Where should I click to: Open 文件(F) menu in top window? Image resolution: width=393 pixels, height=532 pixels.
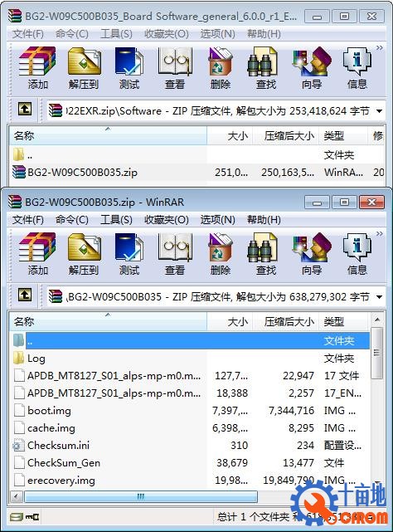(x=28, y=34)
